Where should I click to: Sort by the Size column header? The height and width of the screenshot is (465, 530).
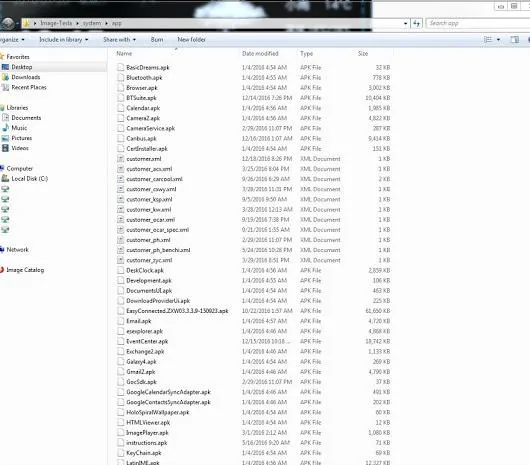(x=363, y=53)
